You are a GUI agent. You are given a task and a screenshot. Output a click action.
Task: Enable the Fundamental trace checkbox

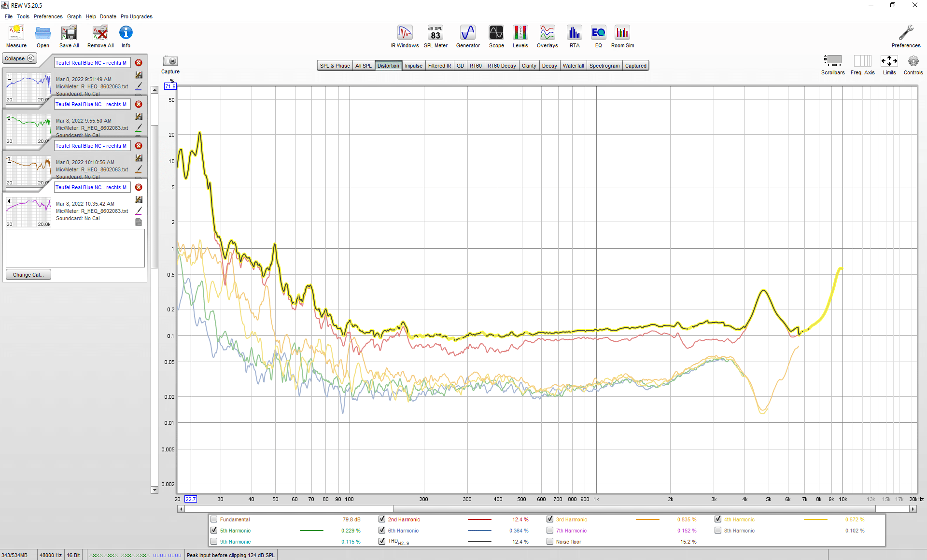pos(214,519)
